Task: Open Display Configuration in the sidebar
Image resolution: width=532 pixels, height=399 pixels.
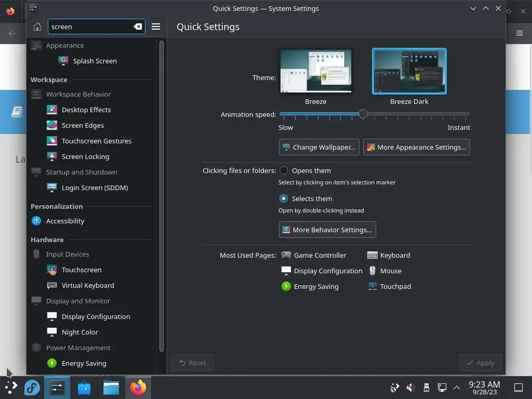Action: tap(90, 317)
